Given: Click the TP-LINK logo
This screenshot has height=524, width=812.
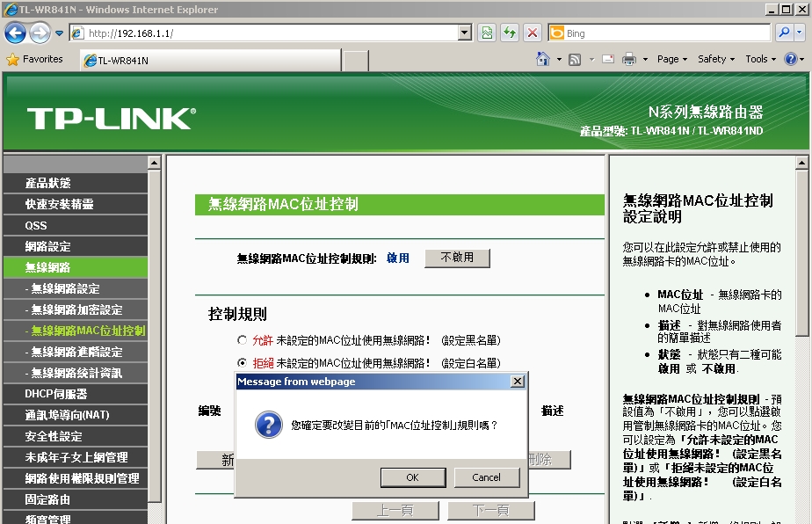Looking at the screenshot, I should 112,119.
